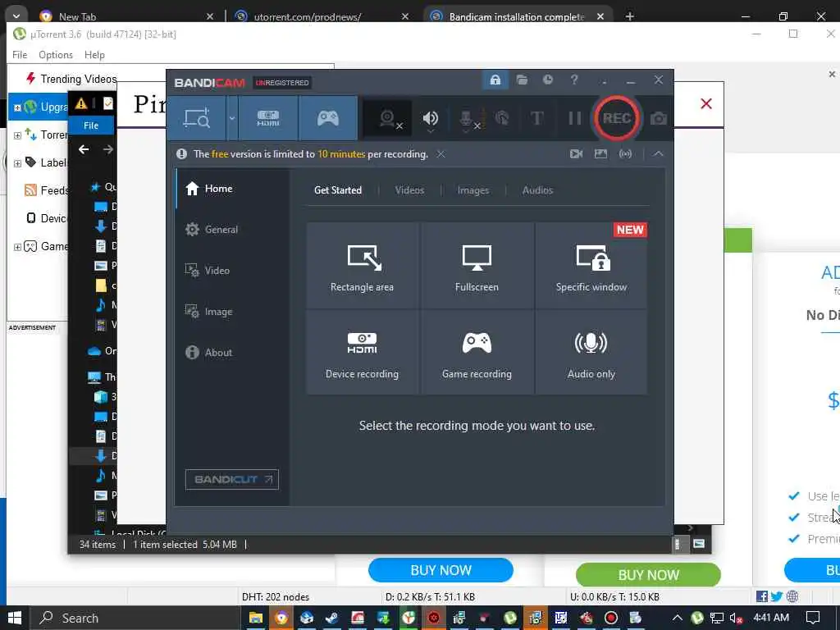Screen dimensions: 840x630
Task: Dismiss the free version limit notice
Action: tap(441, 154)
